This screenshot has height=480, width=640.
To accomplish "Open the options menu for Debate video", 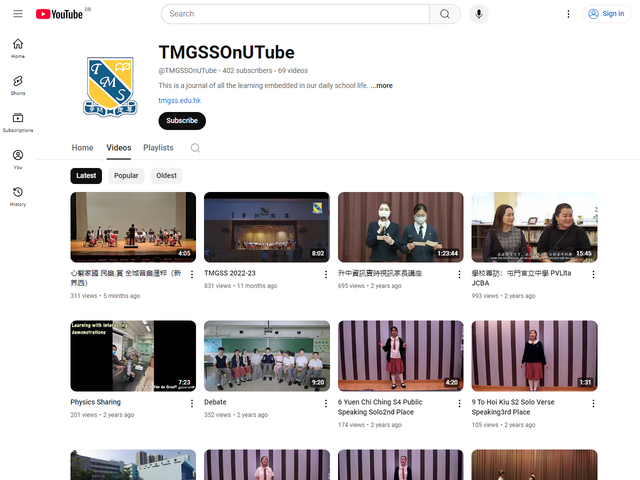I will (x=325, y=403).
